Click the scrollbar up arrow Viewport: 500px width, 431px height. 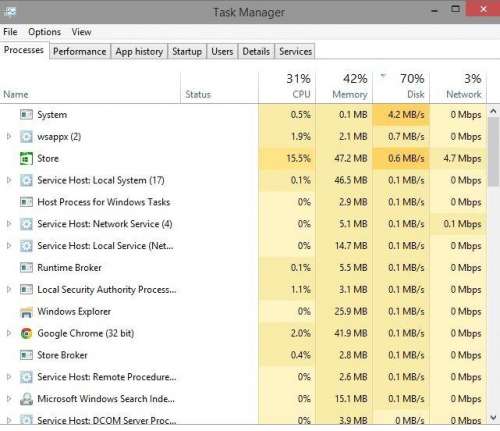point(494,111)
